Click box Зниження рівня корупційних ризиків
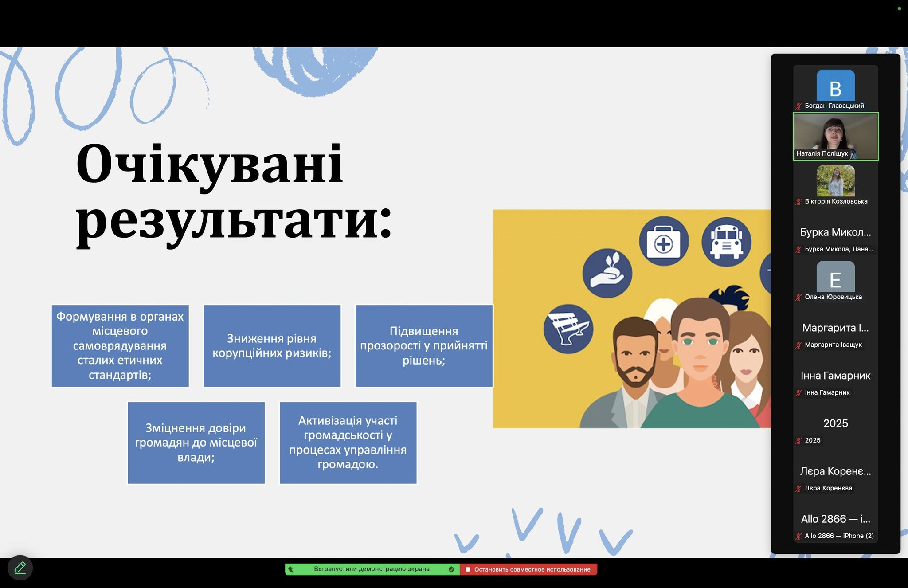Image resolution: width=908 pixels, height=588 pixels. pos(272,346)
